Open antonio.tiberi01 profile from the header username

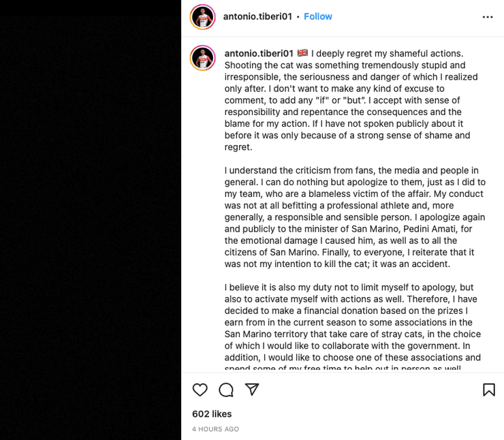click(257, 16)
